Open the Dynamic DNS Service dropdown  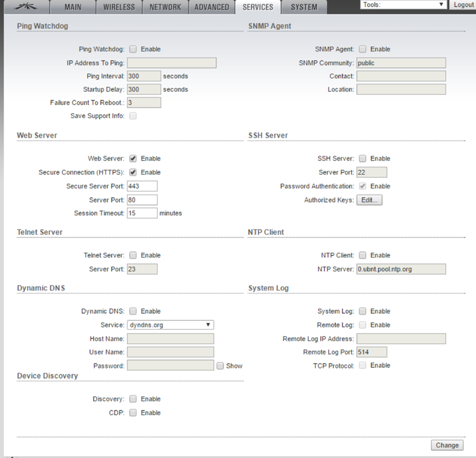[170, 325]
